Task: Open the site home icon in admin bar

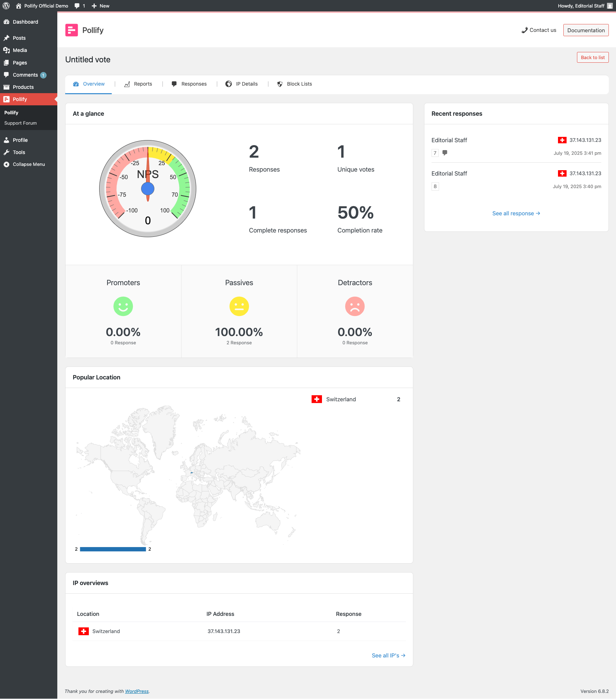Action: pos(19,6)
